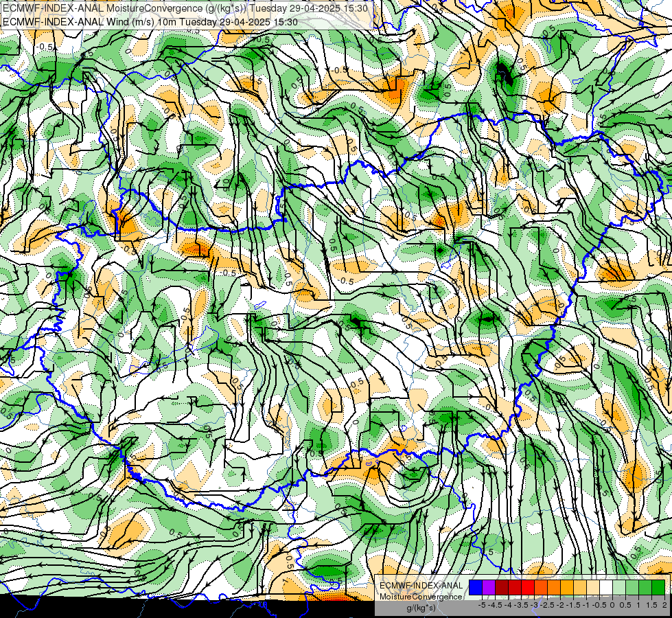Select the darkest green legend swatch
The height and width of the screenshot is (618, 672).
(658, 587)
